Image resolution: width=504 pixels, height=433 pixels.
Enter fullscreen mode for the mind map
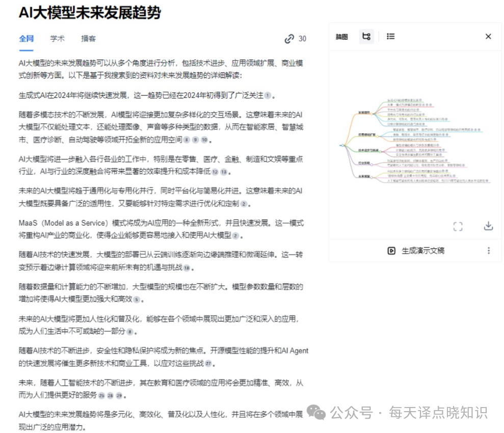coord(458,227)
